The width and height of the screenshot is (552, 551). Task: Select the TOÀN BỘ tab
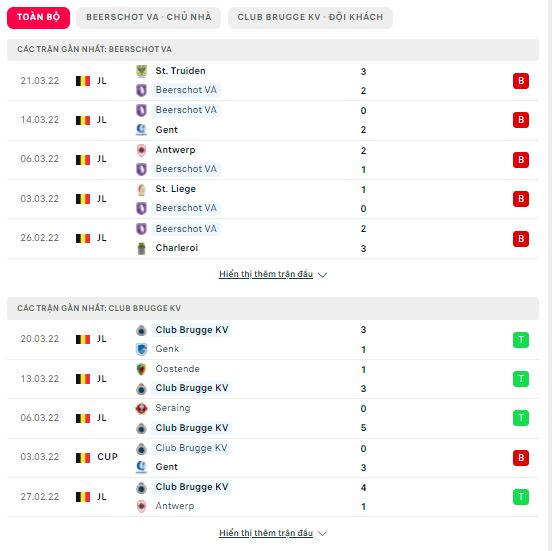click(38, 17)
